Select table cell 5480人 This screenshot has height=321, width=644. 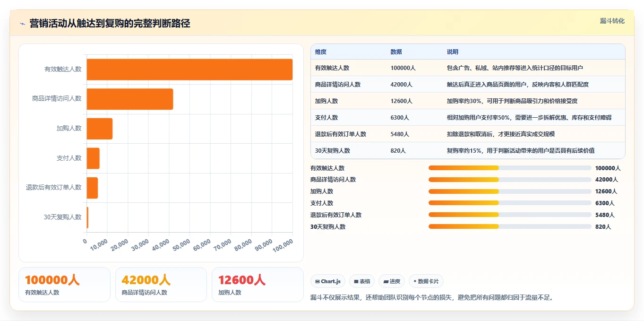point(400,134)
